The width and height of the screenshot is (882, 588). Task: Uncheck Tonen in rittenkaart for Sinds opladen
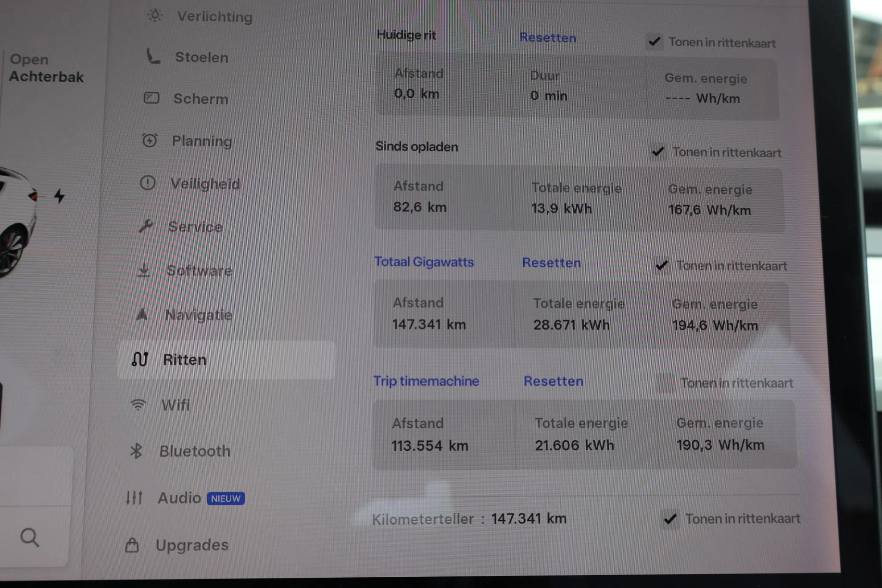(x=658, y=152)
